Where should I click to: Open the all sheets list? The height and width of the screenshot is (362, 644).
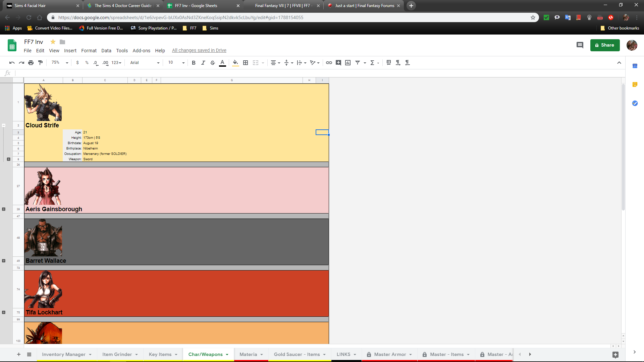tap(29, 354)
